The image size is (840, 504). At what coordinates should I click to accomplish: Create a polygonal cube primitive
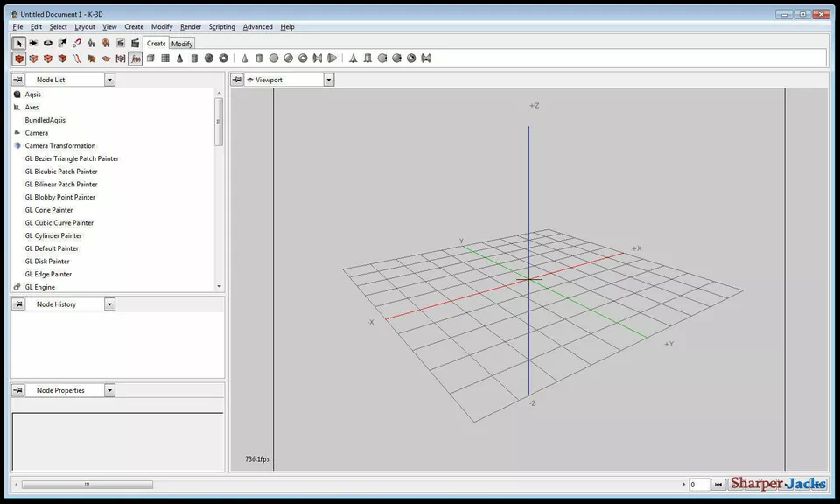(152, 59)
